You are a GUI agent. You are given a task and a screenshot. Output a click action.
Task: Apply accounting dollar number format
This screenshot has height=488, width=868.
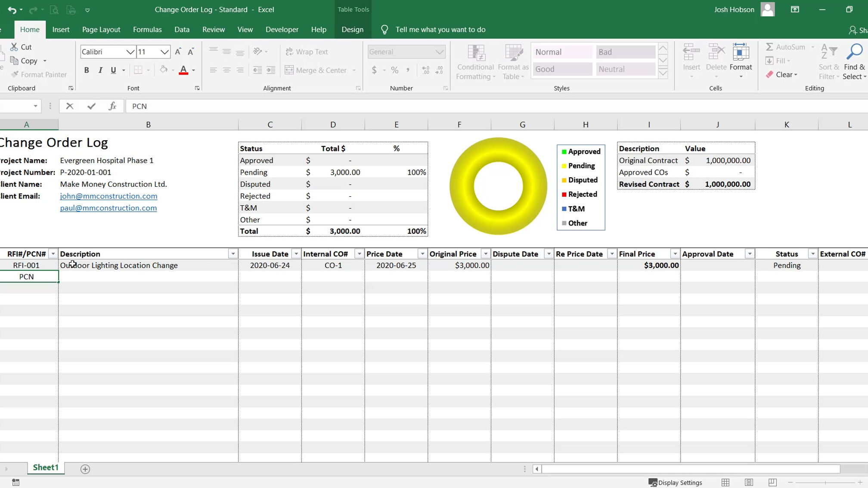[374, 70]
